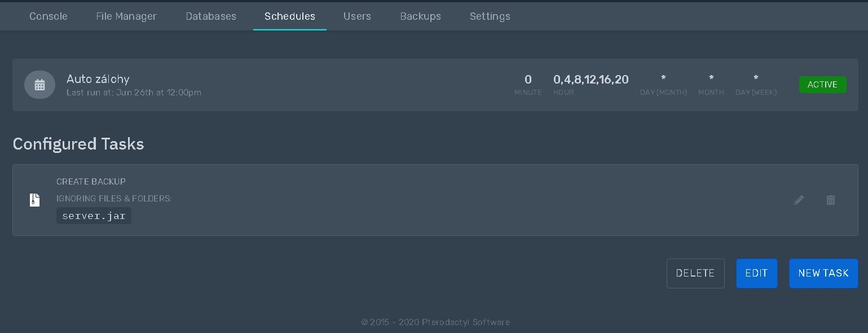Click the ACTIVE status badge

tap(823, 85)
